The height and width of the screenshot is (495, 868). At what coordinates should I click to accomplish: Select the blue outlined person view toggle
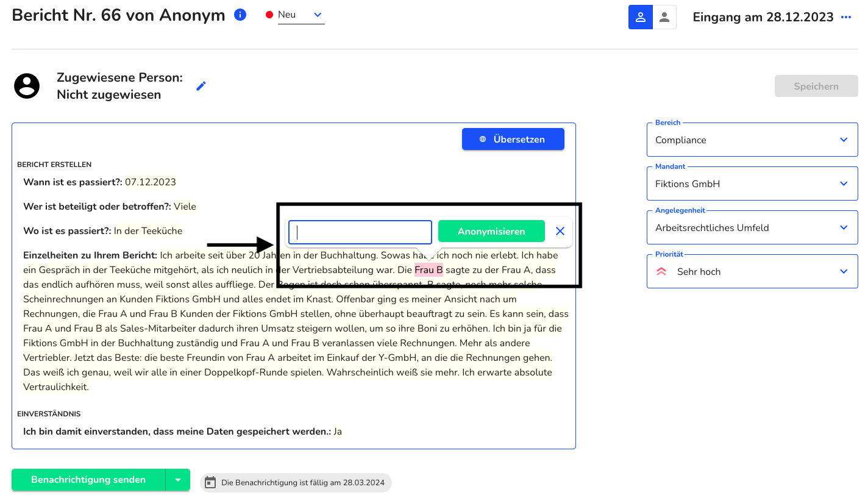click(x=641, y=17)
